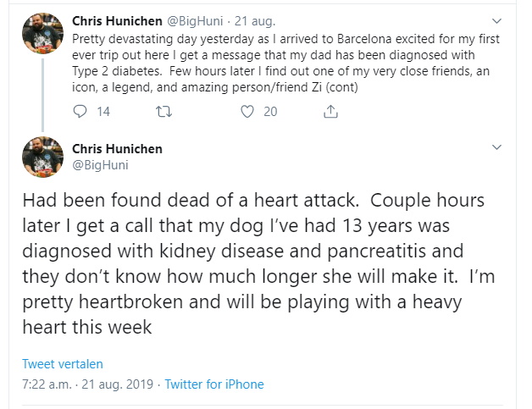The image size is (532, 409).
Task: Click the Chris Hunichen name on the first tweet
Action: [117, 21]
